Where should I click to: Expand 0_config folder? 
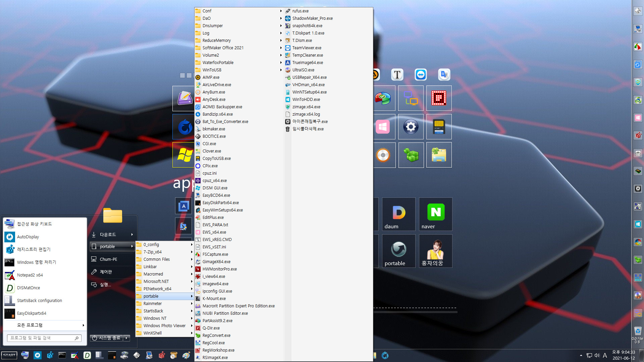pyautogui.click(x=165, y=245)
